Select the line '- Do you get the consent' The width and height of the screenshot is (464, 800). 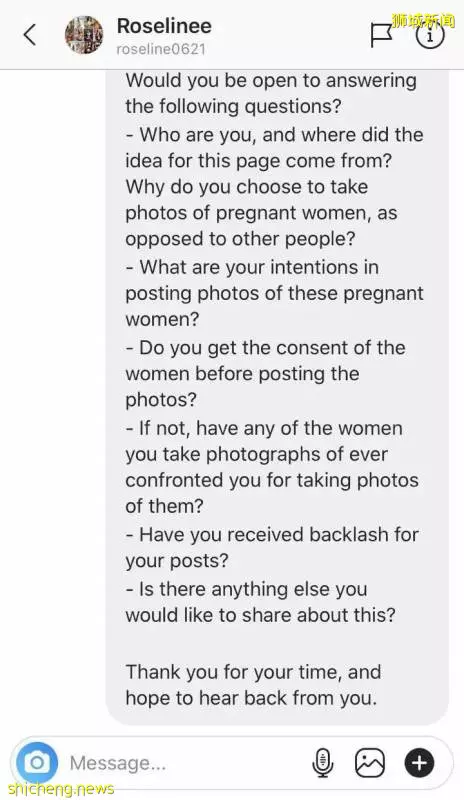pyautogui.click(x=265, y=348)
